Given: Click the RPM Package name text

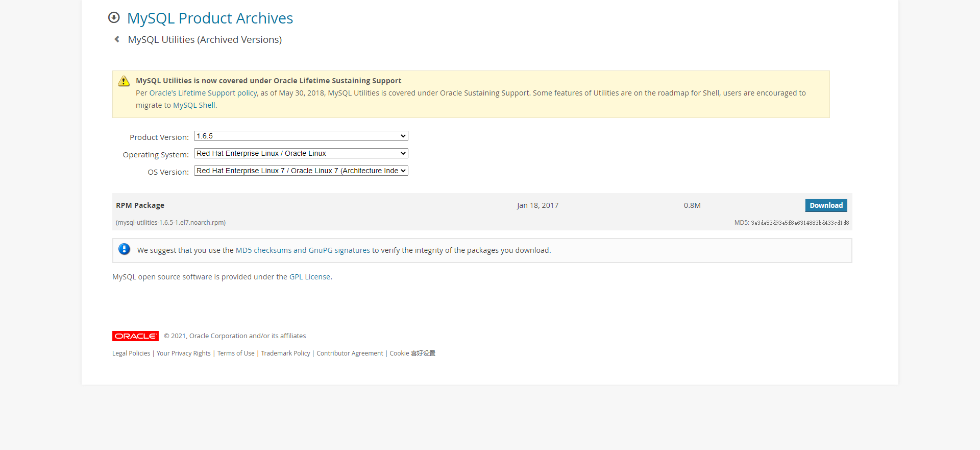Looking at the screenshot, I should pyautogui.click(x=140, y=205).
